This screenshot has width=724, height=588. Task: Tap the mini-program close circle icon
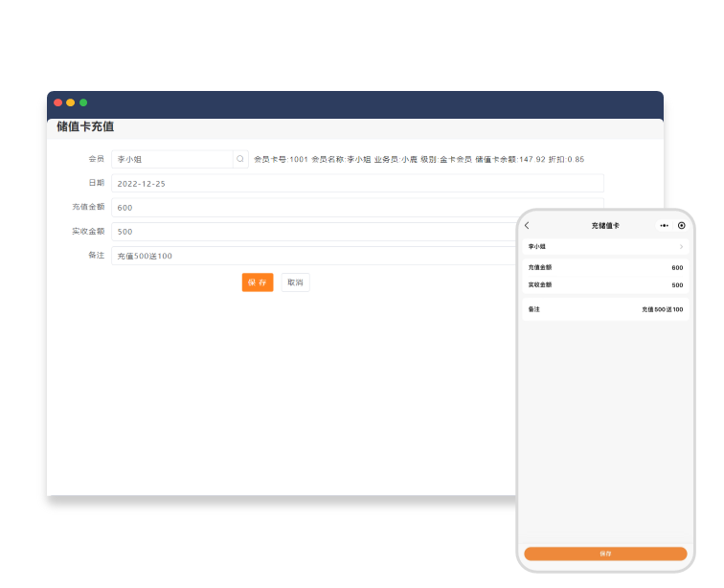(682, 226)
